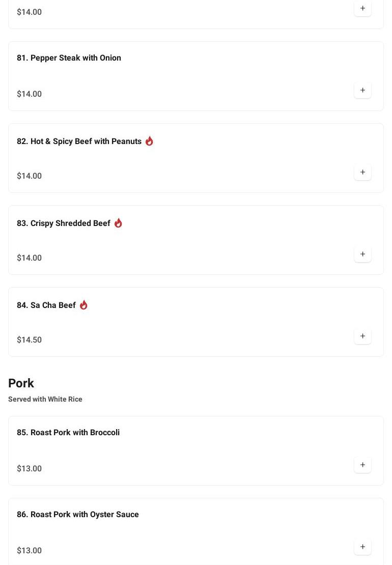Click $13.00 price of Roast Pork with Broccoli
Screen dimensions: 392x565
click(x=29, y=469)
